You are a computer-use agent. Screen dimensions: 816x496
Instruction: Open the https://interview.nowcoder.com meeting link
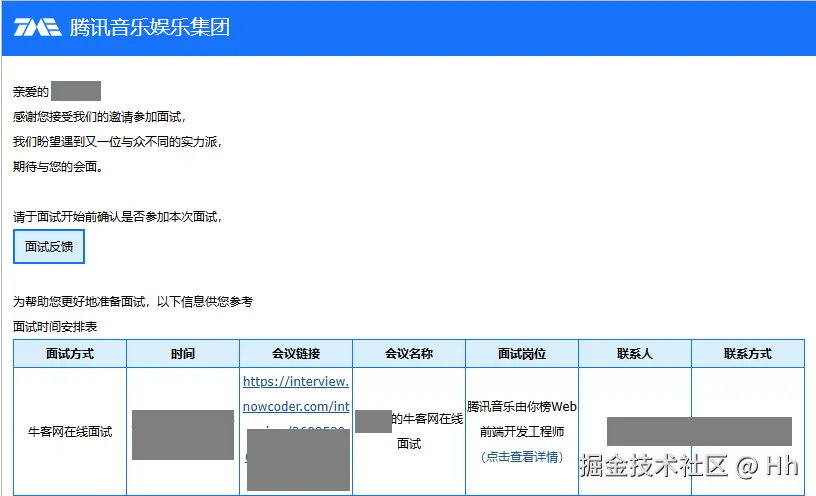[x=296, y=394]
